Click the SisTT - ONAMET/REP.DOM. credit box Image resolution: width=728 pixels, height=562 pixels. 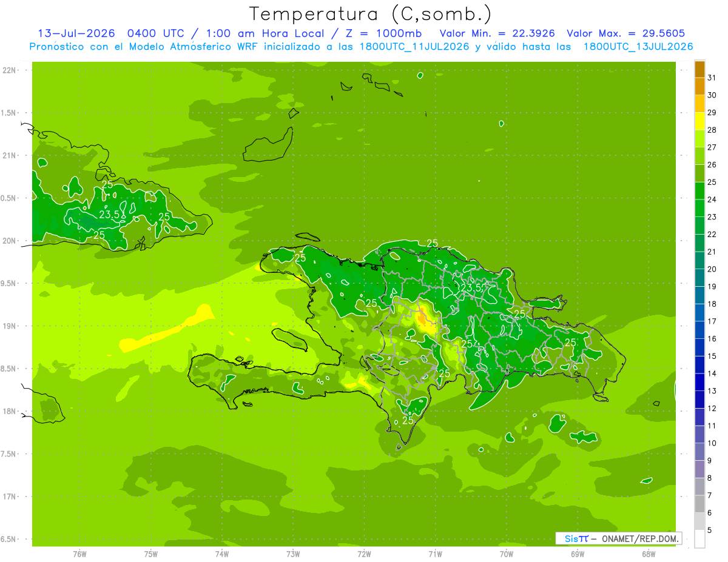[618, 538]
